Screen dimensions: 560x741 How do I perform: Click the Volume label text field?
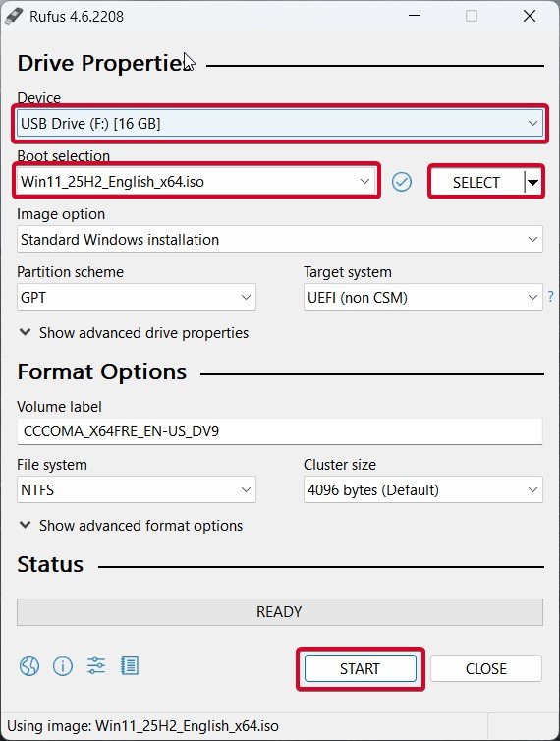(280, 431)
